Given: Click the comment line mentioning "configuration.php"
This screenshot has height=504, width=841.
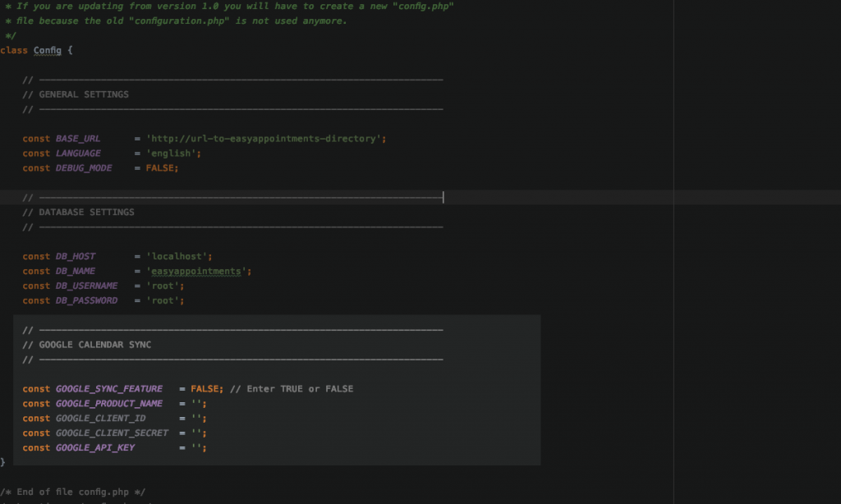Looking at the screenshot, I should click(x=176, y=21).
